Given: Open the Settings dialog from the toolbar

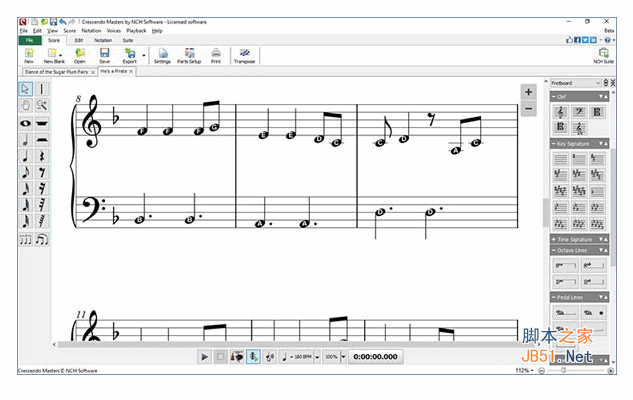Looking at the screenshot, I should [162, 56].
